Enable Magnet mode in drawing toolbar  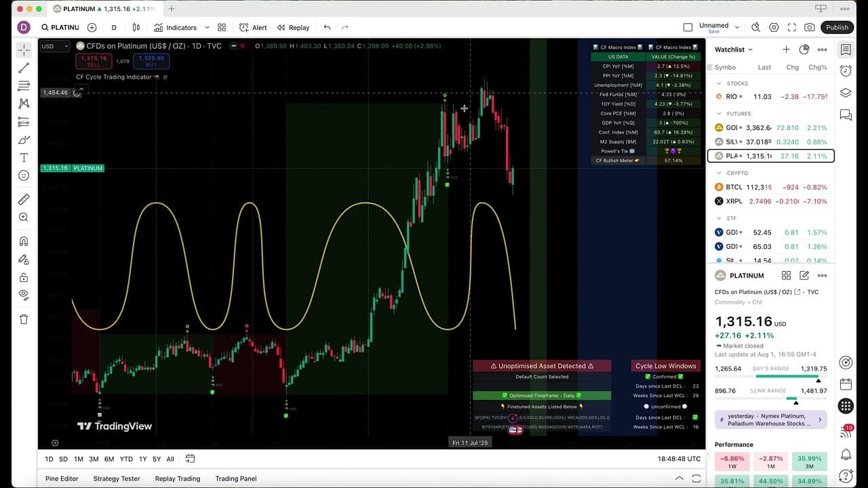click(24, 241)
